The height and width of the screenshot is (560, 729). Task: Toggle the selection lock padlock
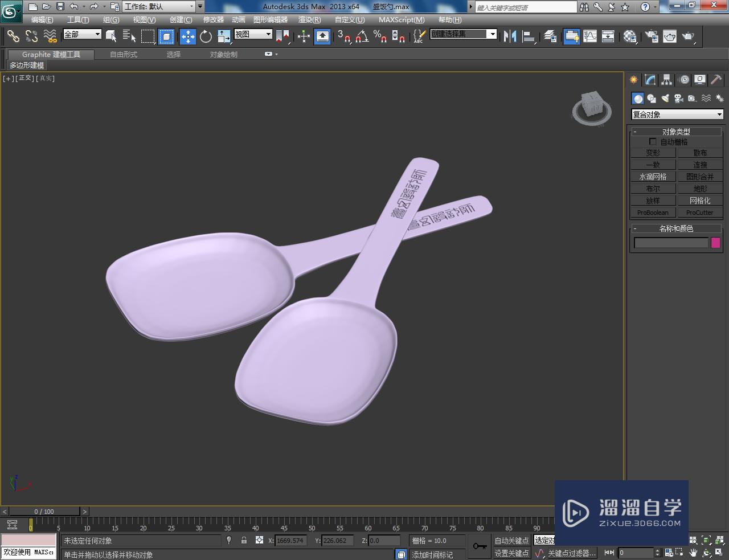coord(244,540)
